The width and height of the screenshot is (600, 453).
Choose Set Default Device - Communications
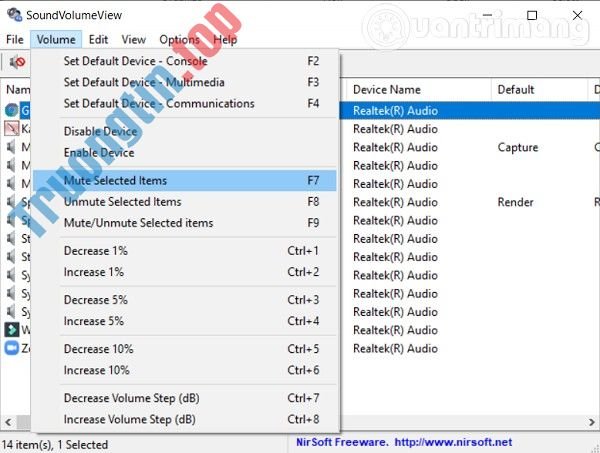coord(185,103)
